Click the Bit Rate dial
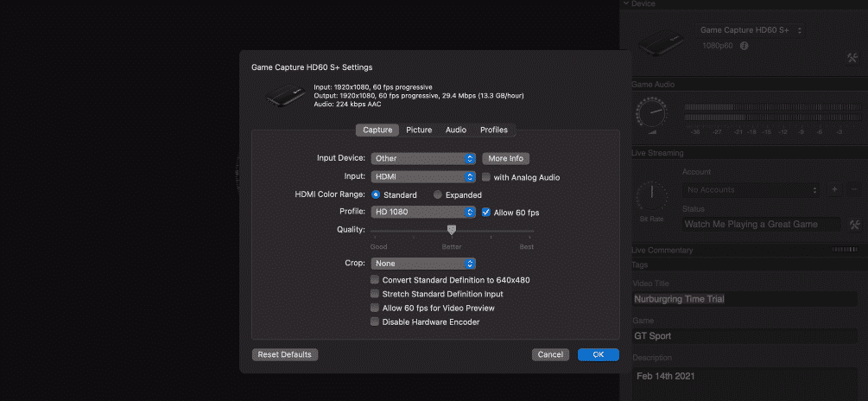868x401 pixels. click(651, 196)
